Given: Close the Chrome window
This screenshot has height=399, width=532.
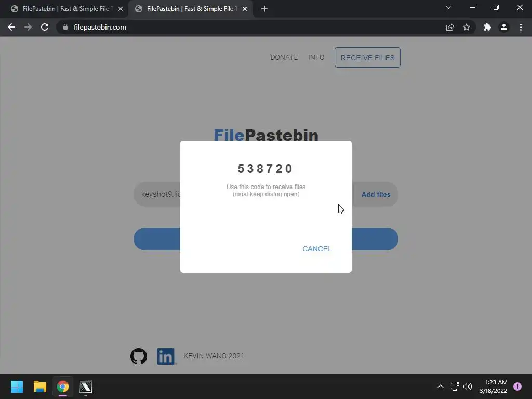Looking at the screenshot, I should tap(520, 7).
